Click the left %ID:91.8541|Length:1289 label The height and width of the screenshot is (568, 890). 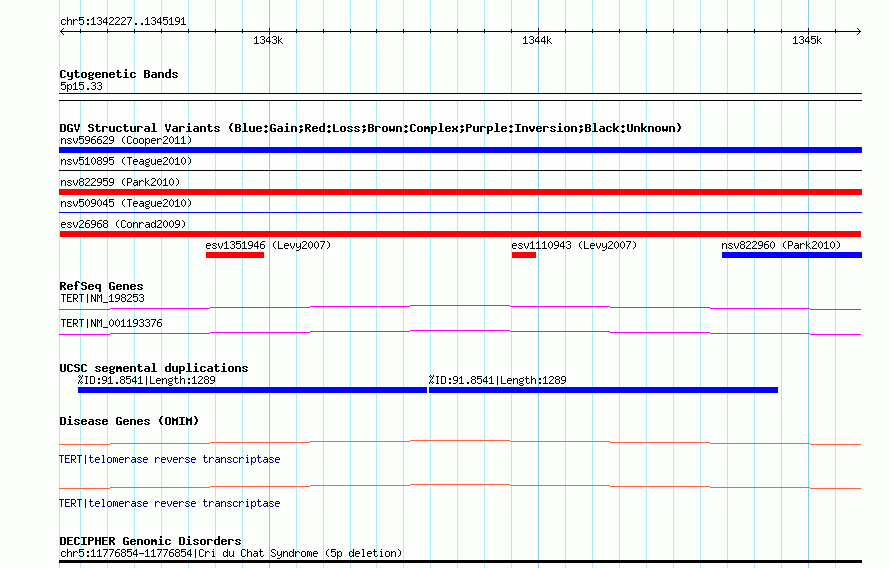click(x=146, y=380)
